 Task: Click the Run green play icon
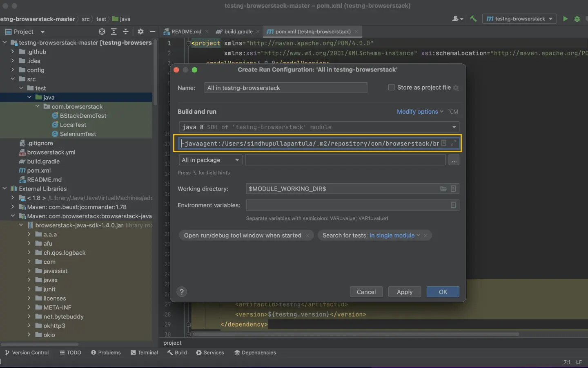tap(565, 19)
